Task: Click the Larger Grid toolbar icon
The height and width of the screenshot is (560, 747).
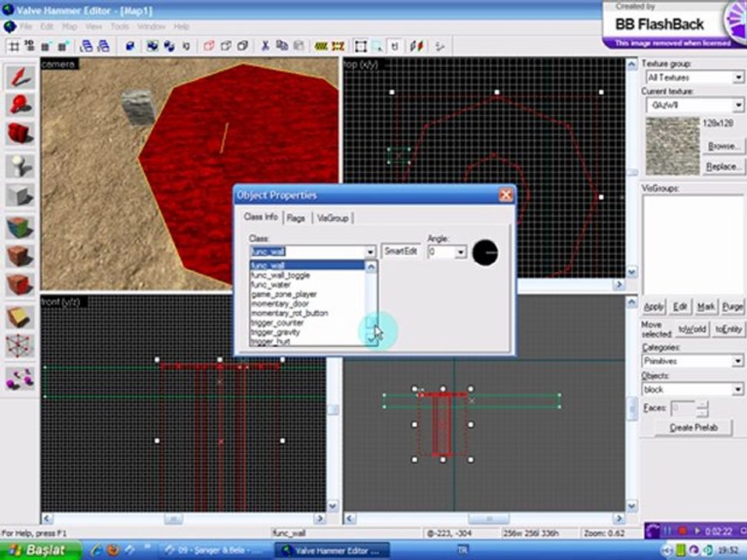Action: point(62,46)
